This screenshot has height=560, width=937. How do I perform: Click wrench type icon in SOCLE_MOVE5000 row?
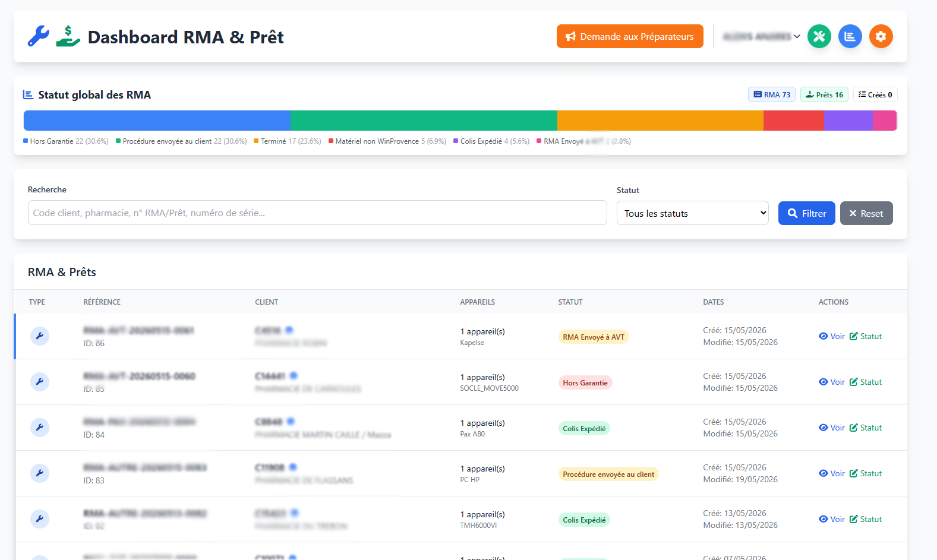click(40, 382)
